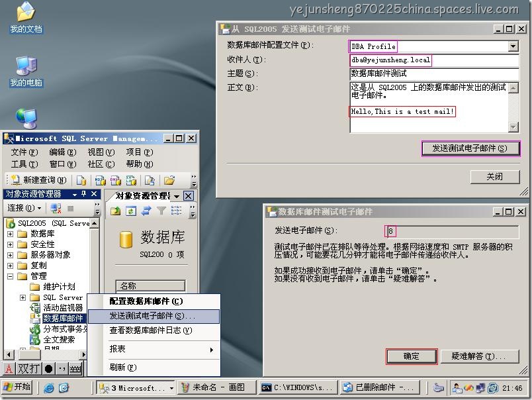Switch to 未命名 - 画图 taskbar window

point(217,387)
